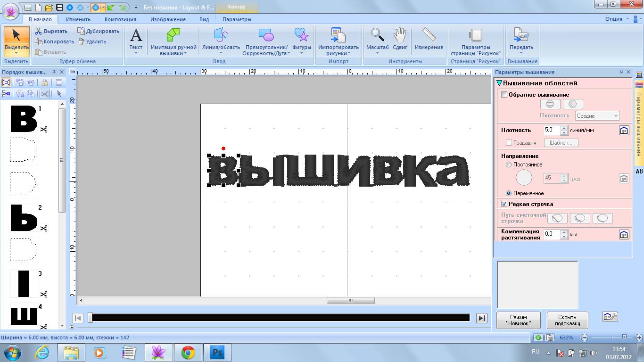Create new document from quick access toolbar

click(39, 8)
